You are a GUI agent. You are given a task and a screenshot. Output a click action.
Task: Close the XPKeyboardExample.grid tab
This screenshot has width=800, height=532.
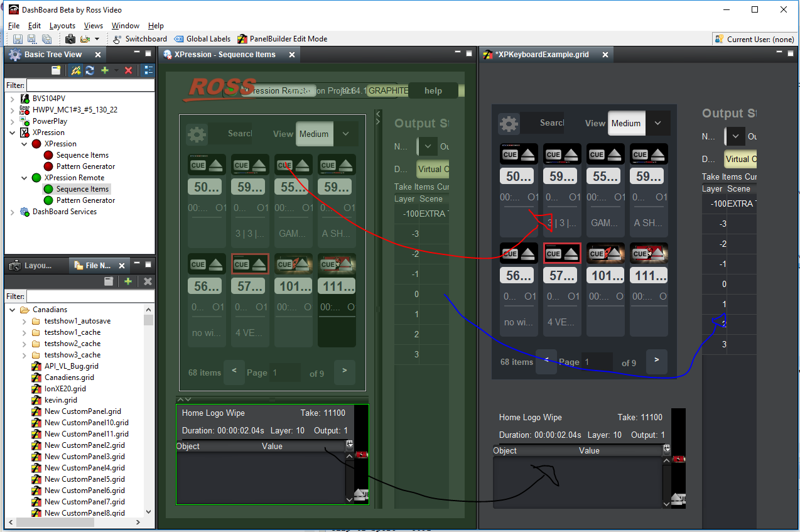605,55
